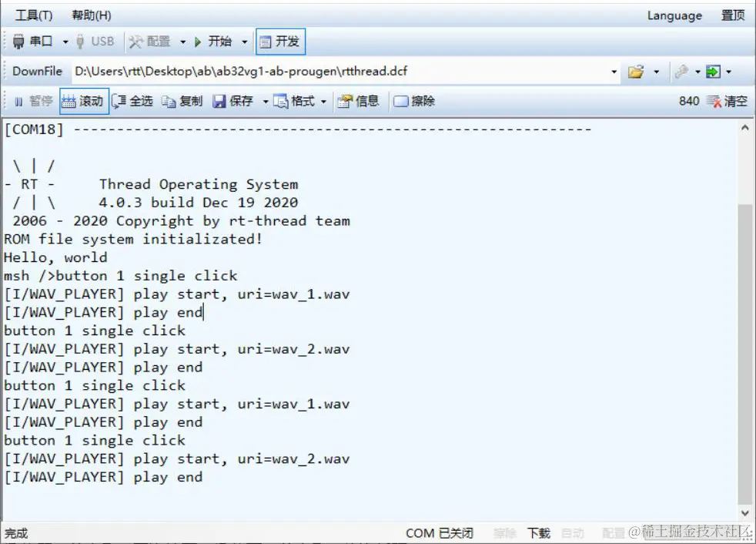Toggle the 滚动 auto-scroll button
Image resolution: width=756 pixels, height=544 pixels.
(x=84, y=101)
